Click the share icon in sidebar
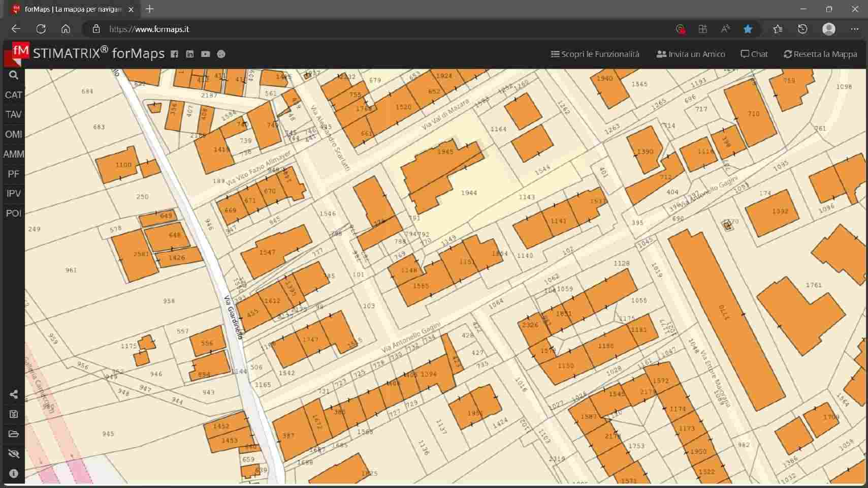Screen dimensions: 868x488 pos(14,394)
